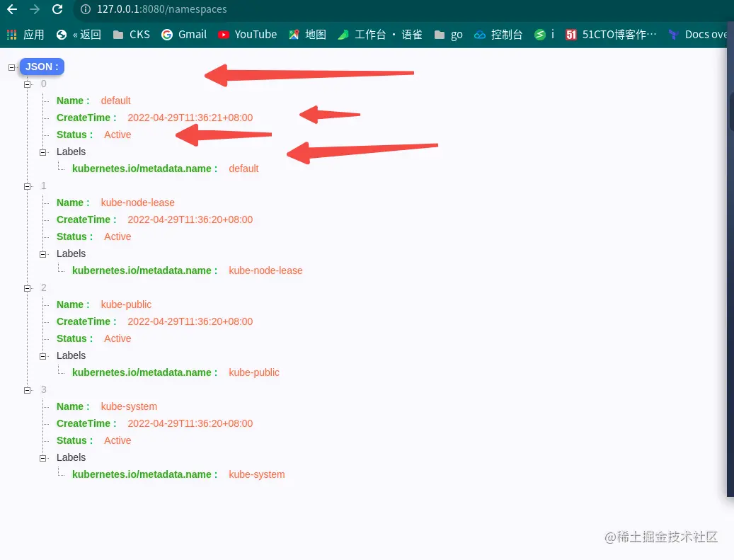Click index number 0 tree row

point(44,84)
